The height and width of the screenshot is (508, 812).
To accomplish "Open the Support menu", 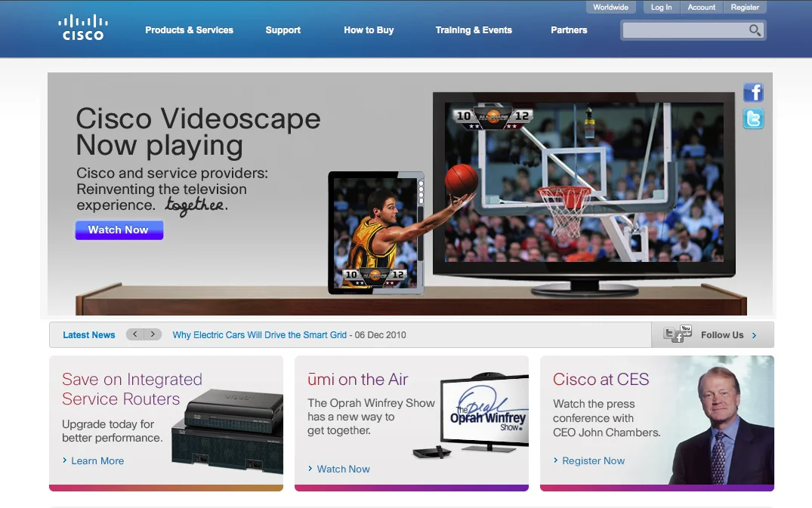I will coord(283,30).
